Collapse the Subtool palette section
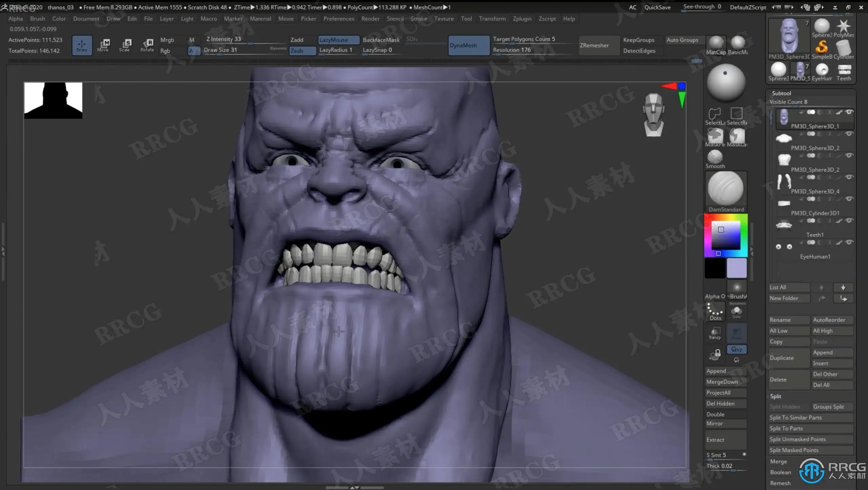Screen dimensions: 868x490 click(x=781, y=93)
